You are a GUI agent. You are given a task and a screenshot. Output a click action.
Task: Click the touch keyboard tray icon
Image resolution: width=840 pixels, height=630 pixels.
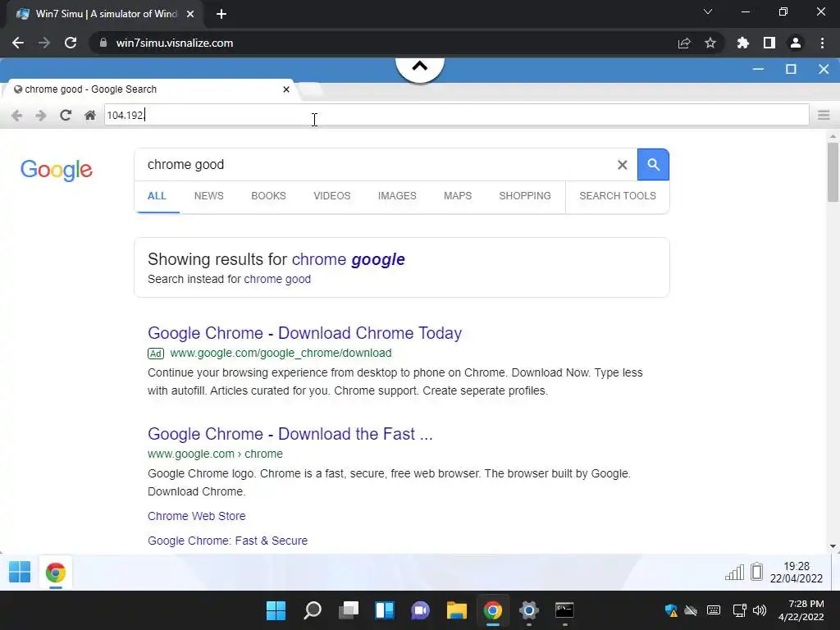click(x=714, y=610)
